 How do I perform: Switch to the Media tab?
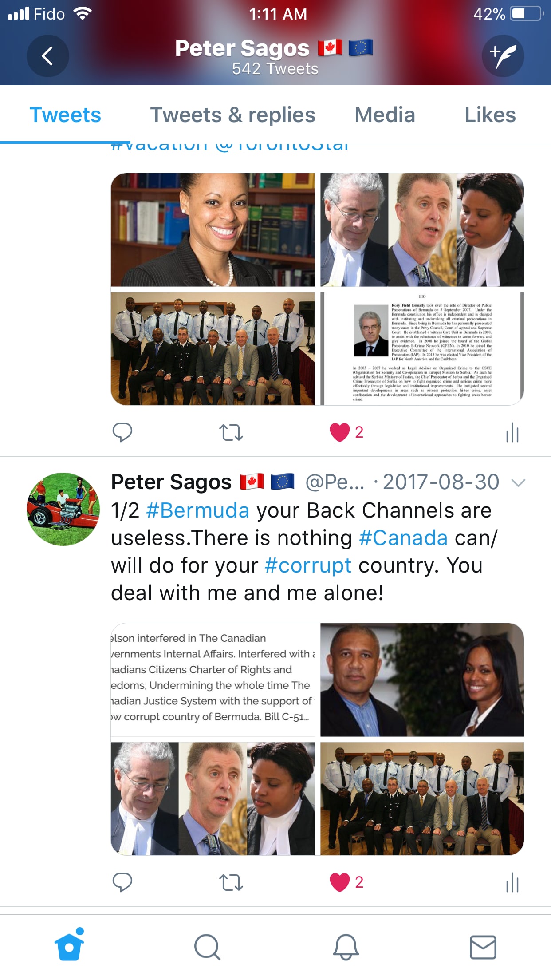pyautogui.click(x=385, y=115)
